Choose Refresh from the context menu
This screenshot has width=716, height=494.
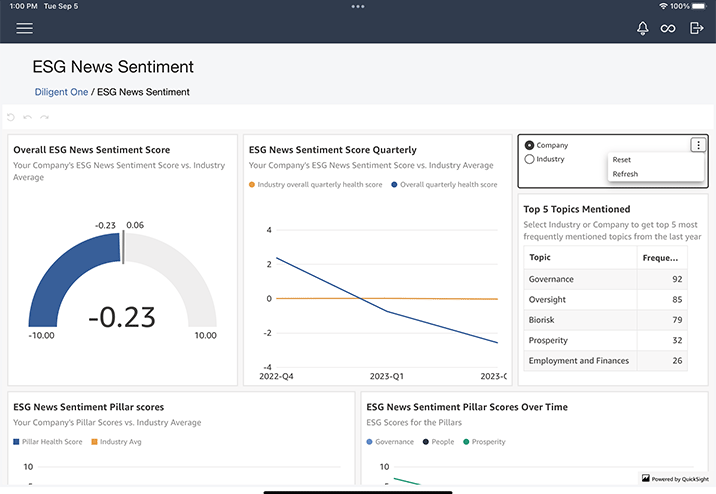point(625,174)
